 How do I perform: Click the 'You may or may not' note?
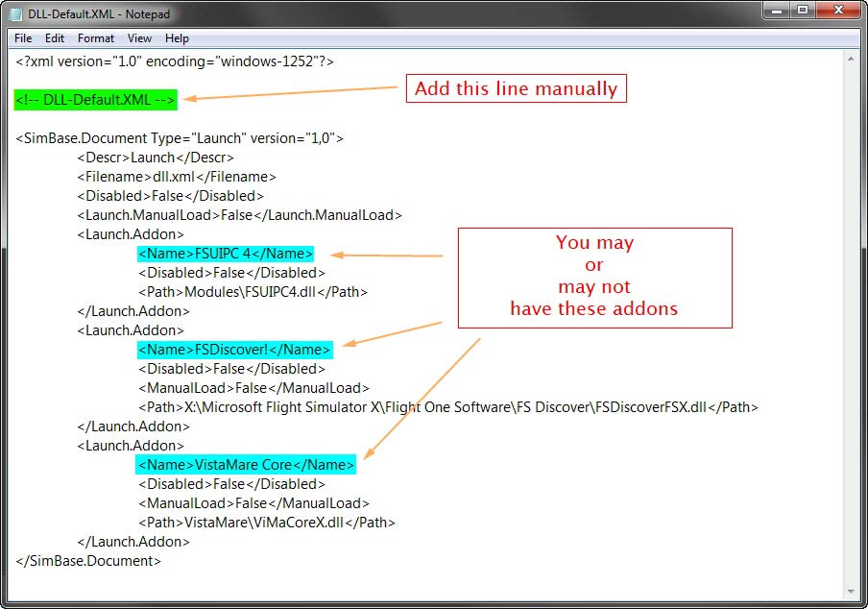pos(594,276)
